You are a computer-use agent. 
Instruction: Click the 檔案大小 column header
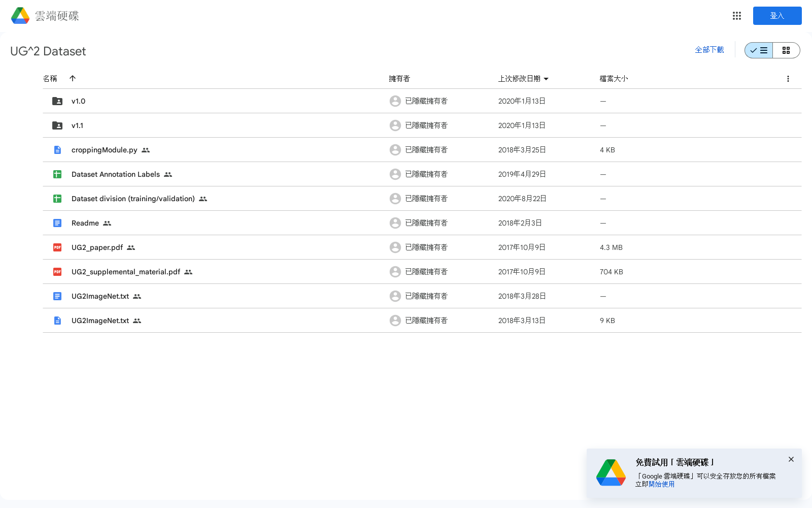point(614,79)
